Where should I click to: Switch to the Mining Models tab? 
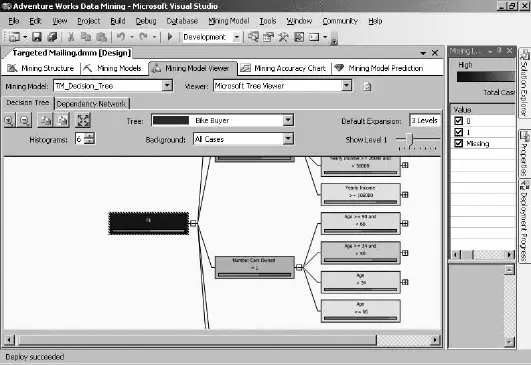(113, 68)
